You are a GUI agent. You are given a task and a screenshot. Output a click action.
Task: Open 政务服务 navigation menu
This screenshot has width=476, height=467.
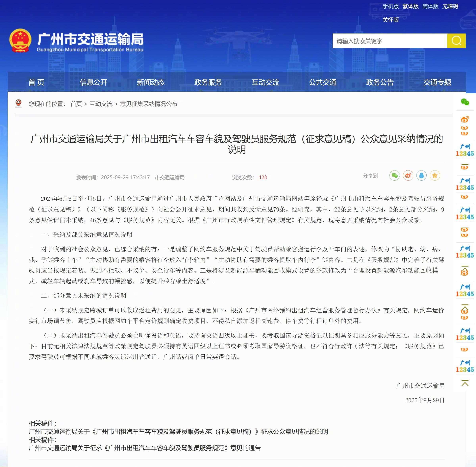(x=208, y=82)
